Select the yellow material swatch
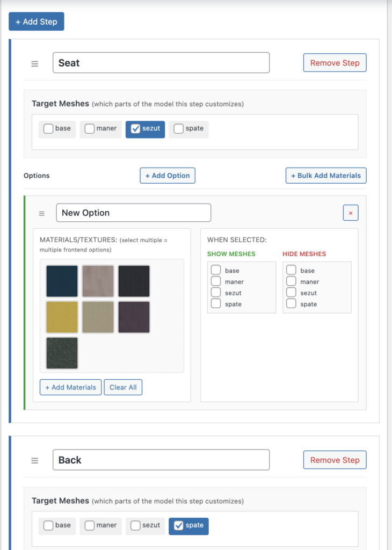Screen dimensions: 392x550 pos(62,317)
